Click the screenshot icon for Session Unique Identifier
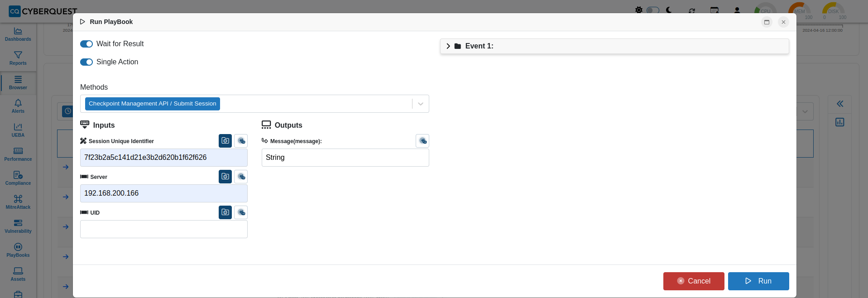Viewport: 868px width, 298px height. 225,141
